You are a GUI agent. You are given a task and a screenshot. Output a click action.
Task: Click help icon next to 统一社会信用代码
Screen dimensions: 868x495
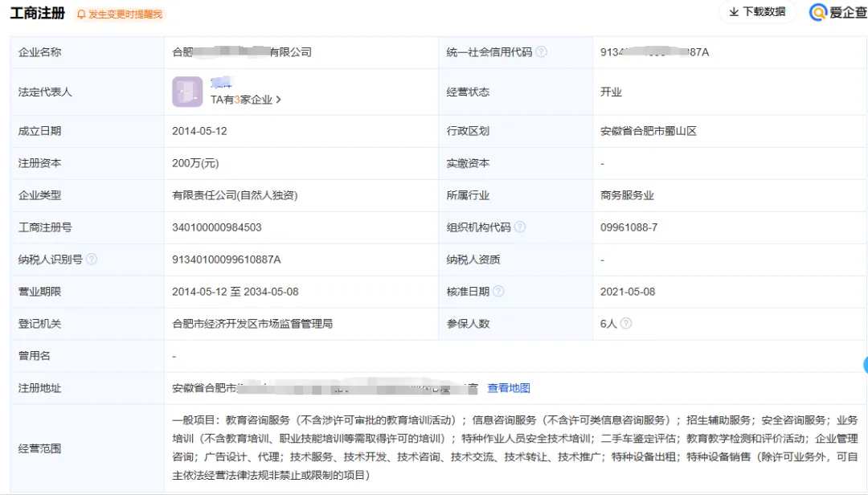coord(542,52)
